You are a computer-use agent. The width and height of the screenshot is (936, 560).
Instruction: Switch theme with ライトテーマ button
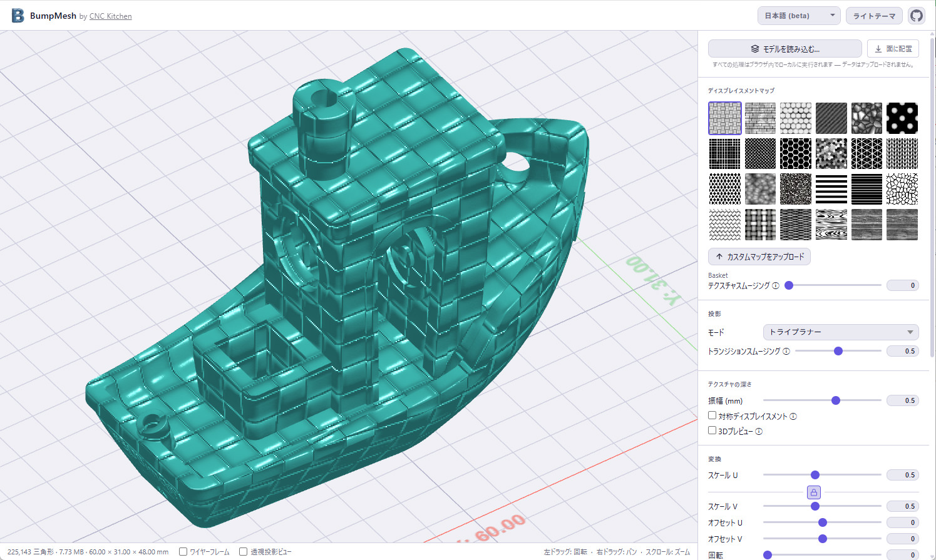pyautogui.click(x=874, y=16)
